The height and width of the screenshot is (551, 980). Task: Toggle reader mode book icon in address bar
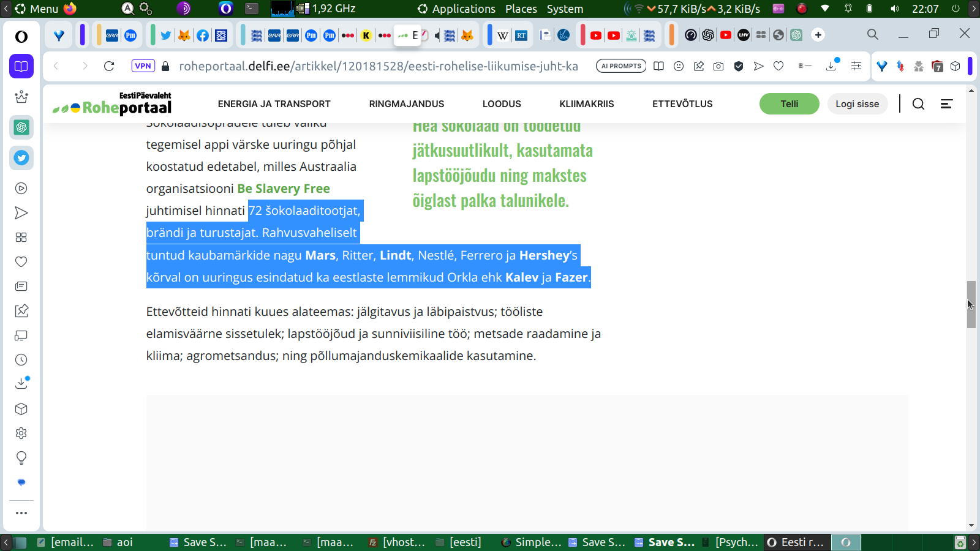tap(658, 66)
